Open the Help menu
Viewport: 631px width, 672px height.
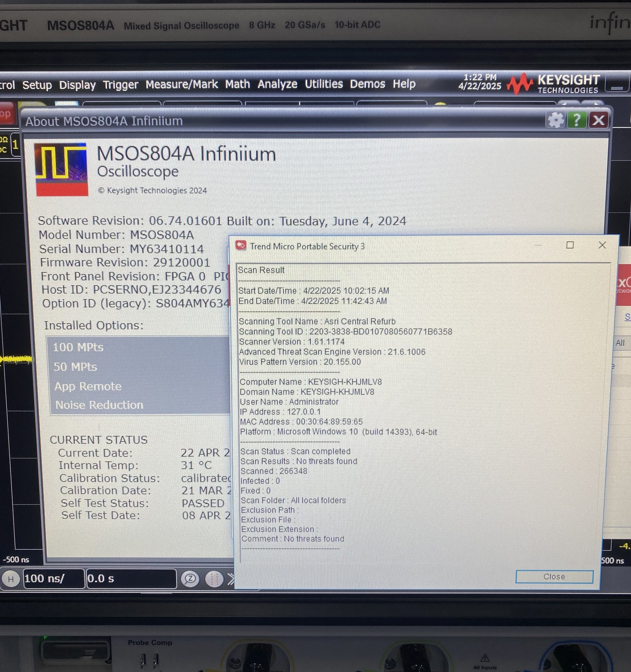click(404, 83)
